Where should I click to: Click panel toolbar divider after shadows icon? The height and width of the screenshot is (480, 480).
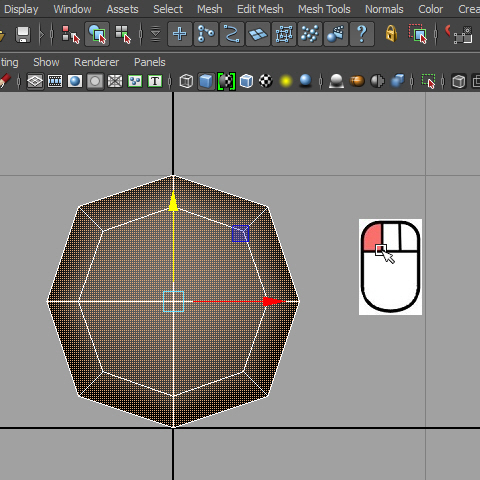click(x=321, y=81)
